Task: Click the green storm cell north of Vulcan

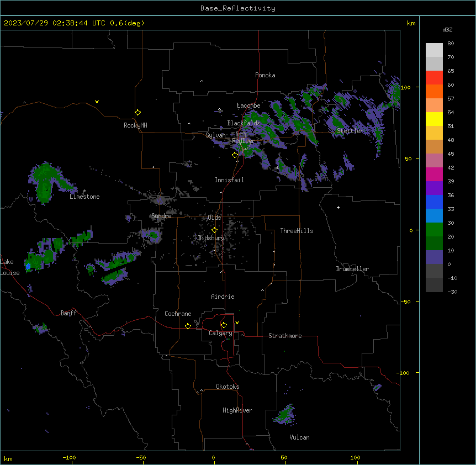Action: [285, 415]
